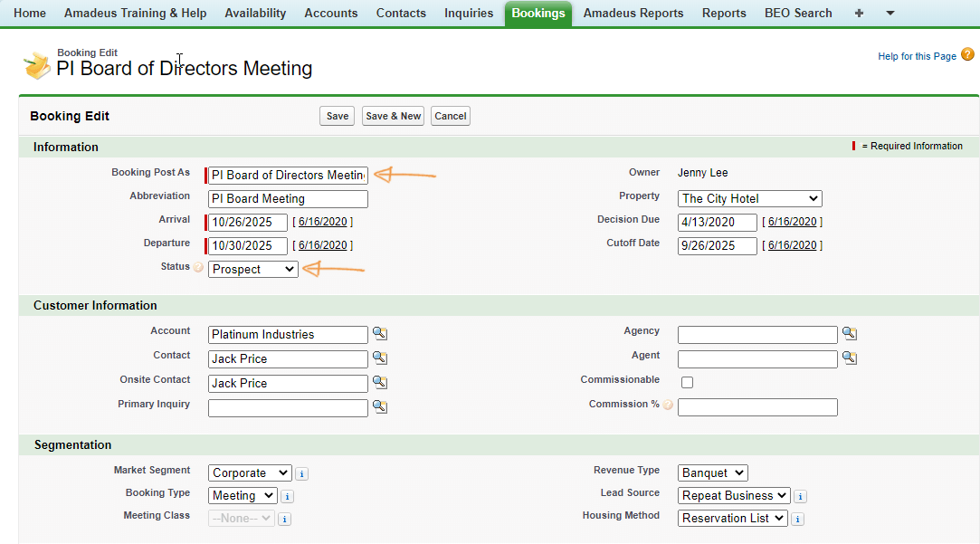Click the 6/16/2020 link beside Cutoff Date
The image size is (980, 544).
[792, 245]
